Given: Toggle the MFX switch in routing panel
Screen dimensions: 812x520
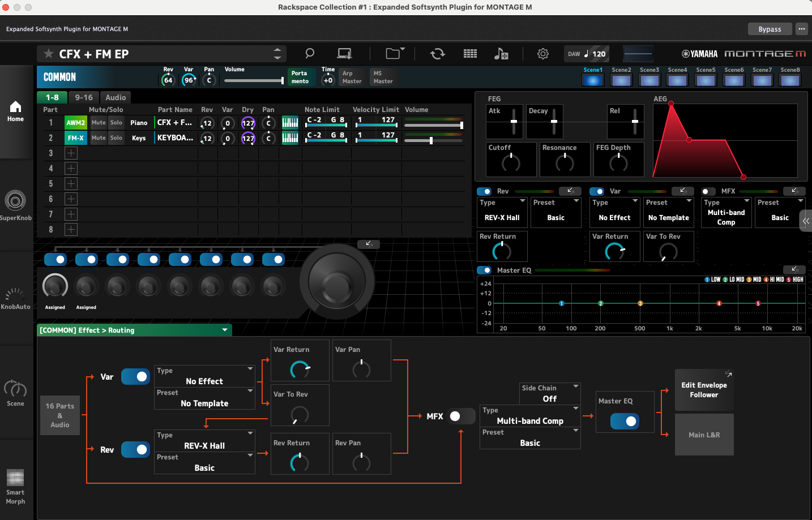Looking at the screenshot, I should point(461,416).
